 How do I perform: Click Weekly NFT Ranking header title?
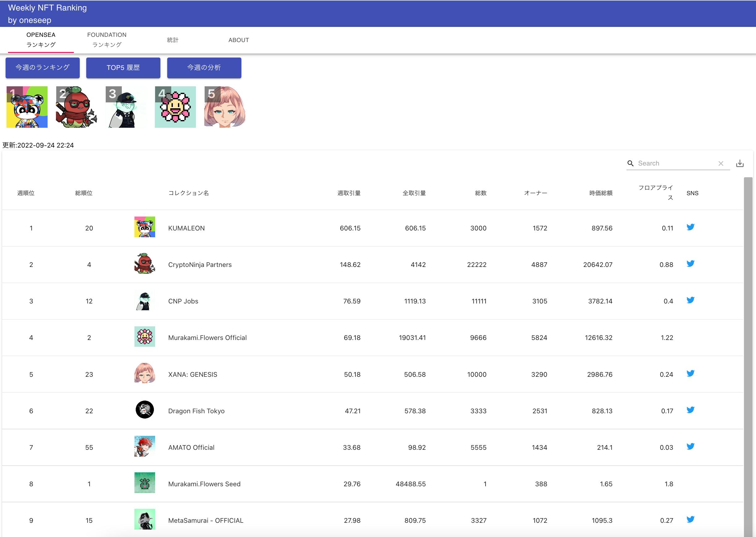[x=47, y=8]
